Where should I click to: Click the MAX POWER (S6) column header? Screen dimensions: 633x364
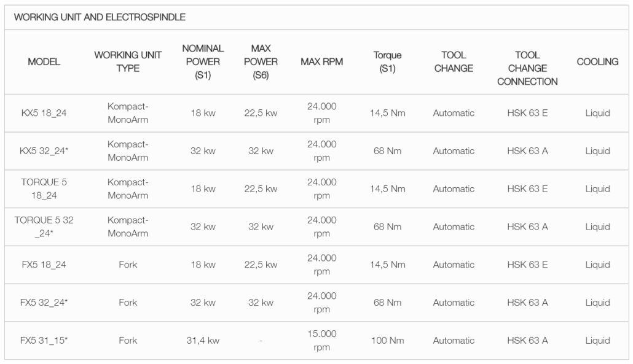coord(261,61)
